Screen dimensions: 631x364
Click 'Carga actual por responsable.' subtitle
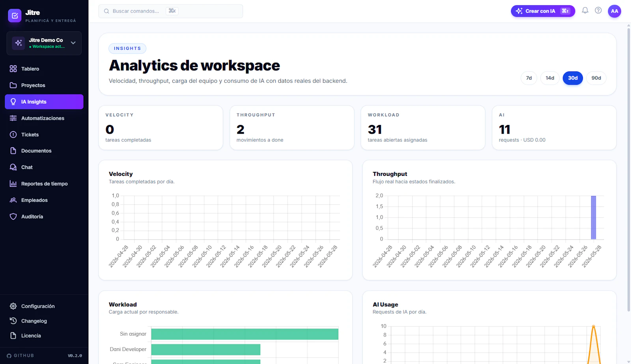click(x=144, y=312)
